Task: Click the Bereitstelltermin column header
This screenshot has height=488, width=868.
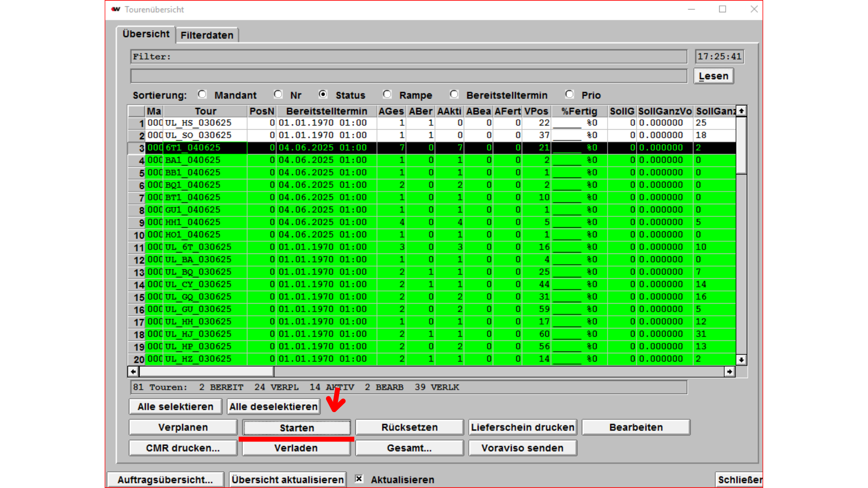Action: (x=326, y=111)
